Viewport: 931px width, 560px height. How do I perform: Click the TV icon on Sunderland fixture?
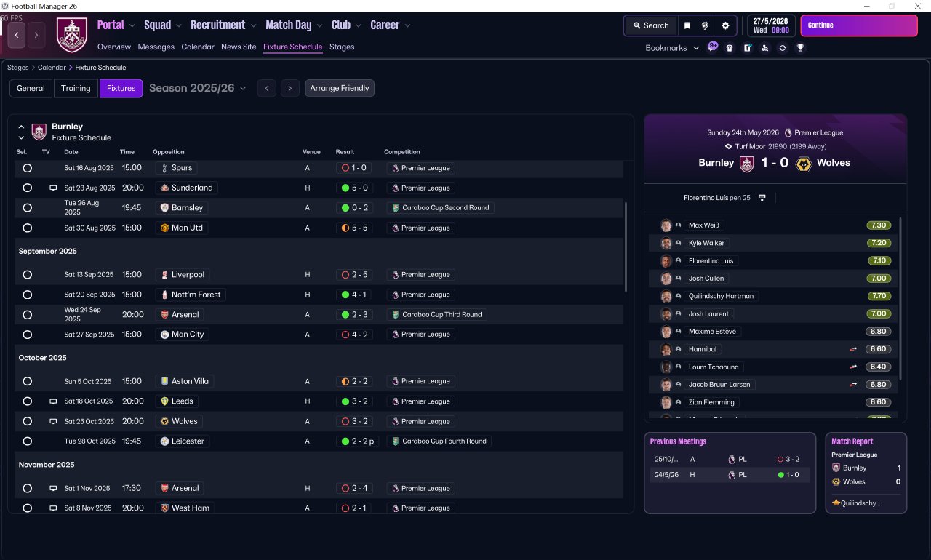pos(53,188)
